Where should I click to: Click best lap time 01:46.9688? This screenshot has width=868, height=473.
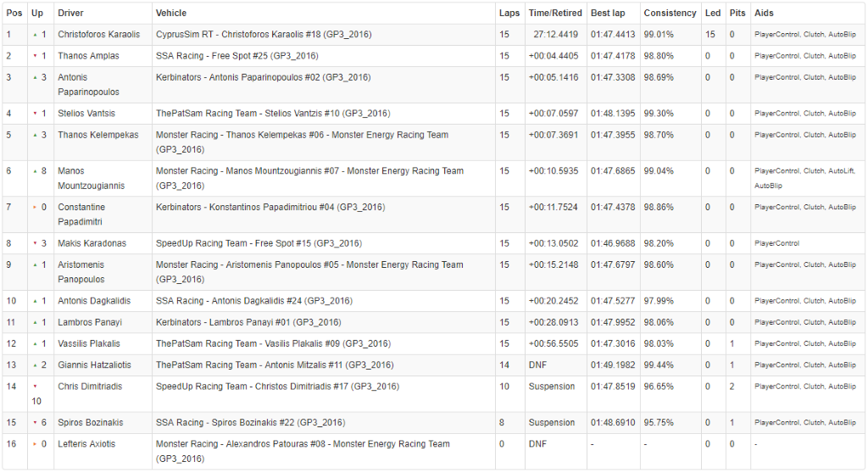[x=613, y=243]
